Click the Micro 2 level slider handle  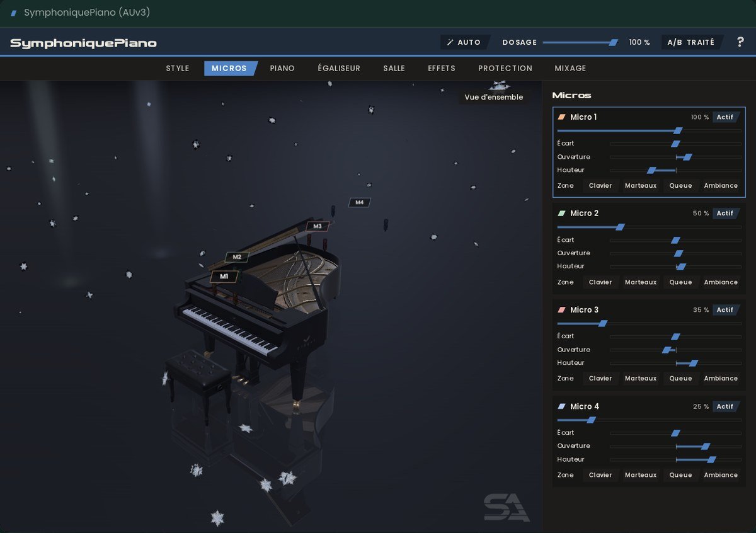[x=620, y=227]
